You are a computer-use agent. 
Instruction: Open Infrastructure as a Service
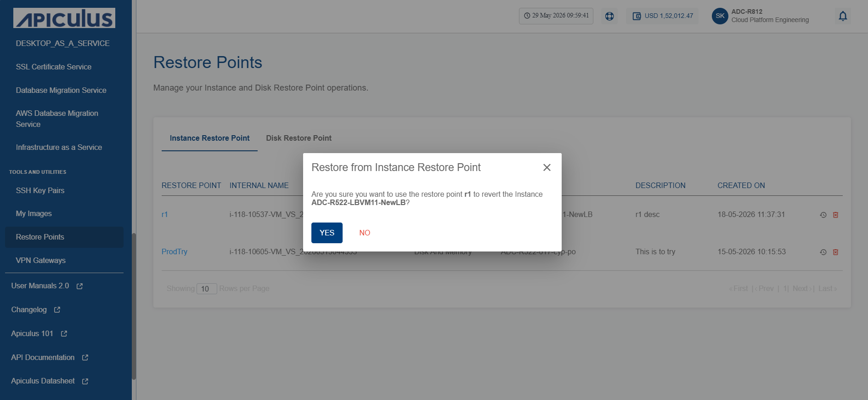(59, 147)
